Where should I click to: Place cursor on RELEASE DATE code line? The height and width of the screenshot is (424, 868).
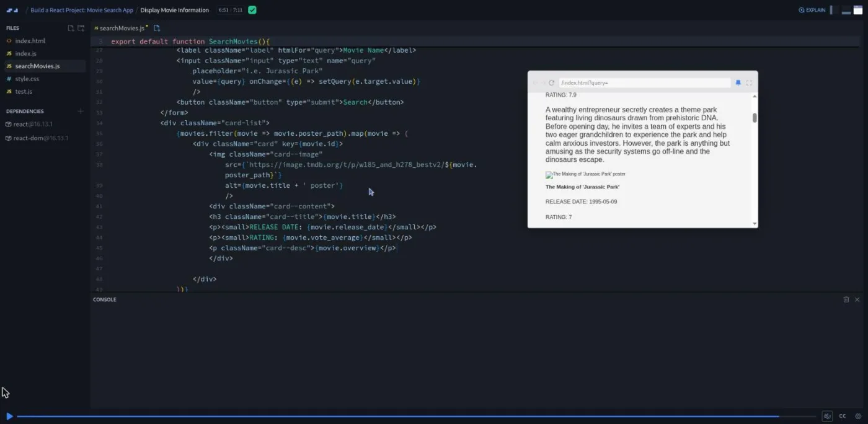[322, 227]
